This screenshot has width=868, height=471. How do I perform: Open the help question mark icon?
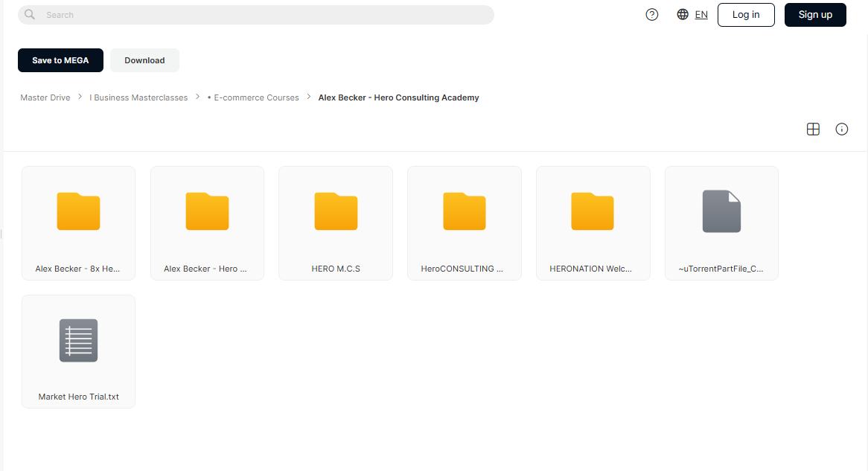tap(652, 15)
